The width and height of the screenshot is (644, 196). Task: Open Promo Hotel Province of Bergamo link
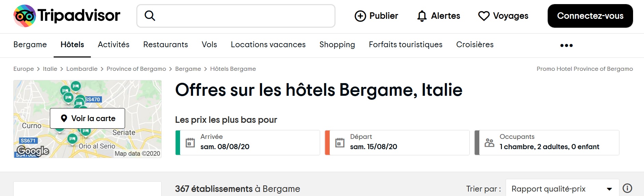point(585,69)
